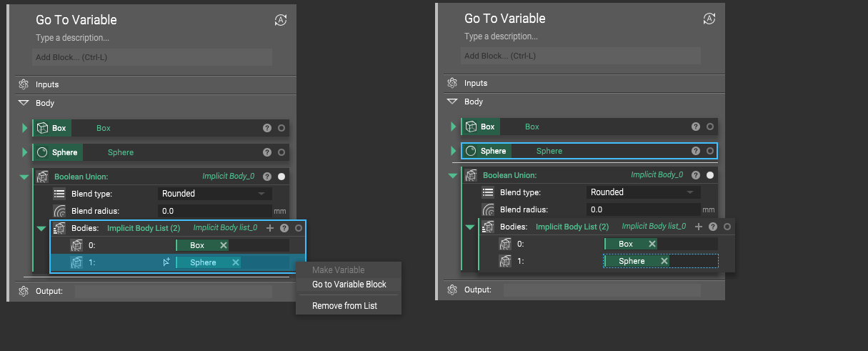Click the Add Block field in left panel

[152, 57]
